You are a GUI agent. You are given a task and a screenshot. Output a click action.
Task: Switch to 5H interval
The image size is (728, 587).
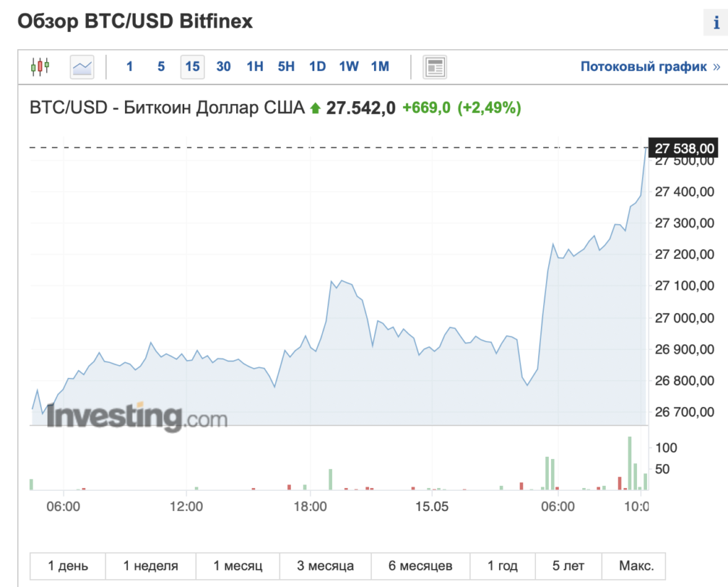[x=286, y=66]
